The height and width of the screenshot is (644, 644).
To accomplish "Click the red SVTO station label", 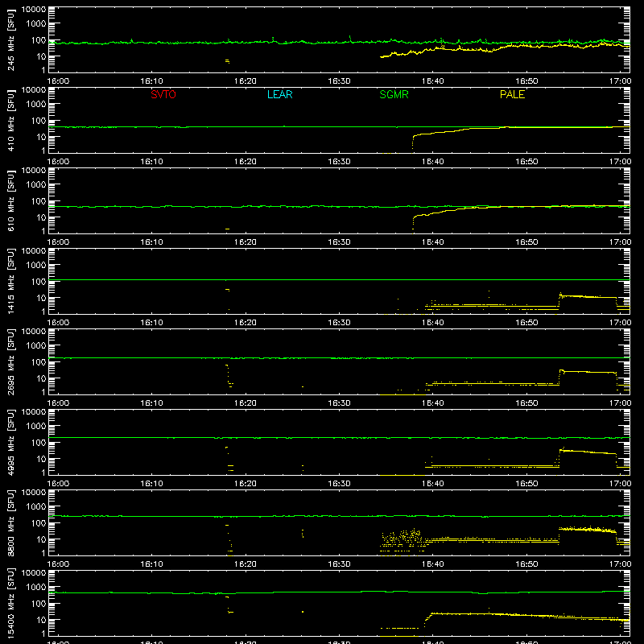I will 163,94.
